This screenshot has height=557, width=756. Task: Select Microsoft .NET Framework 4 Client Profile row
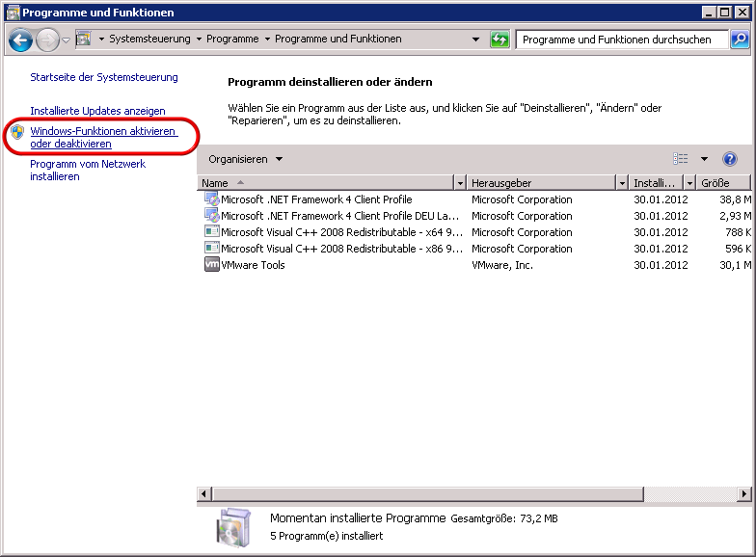click(474, 199)
